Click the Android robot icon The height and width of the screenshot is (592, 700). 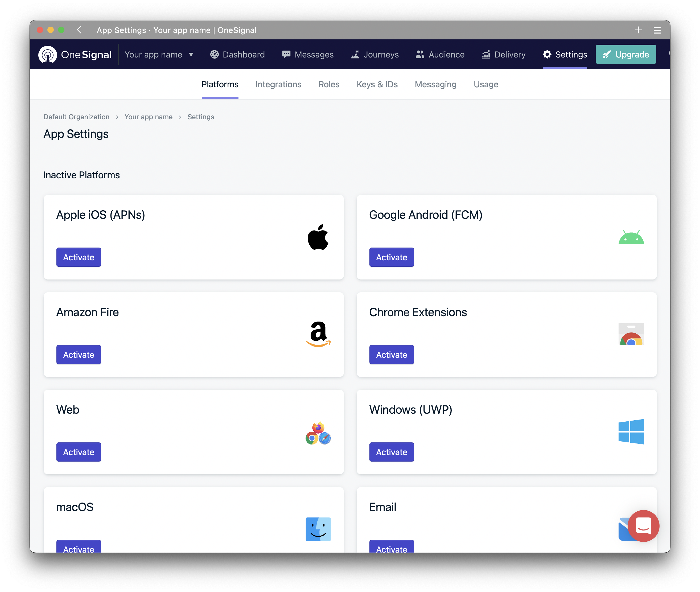click(x=631, y=237)
